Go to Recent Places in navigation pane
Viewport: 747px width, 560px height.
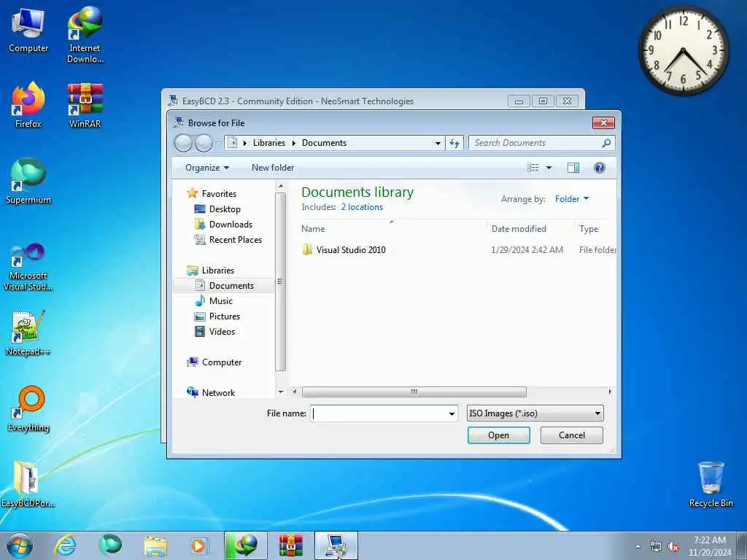(x=236, y=239)
